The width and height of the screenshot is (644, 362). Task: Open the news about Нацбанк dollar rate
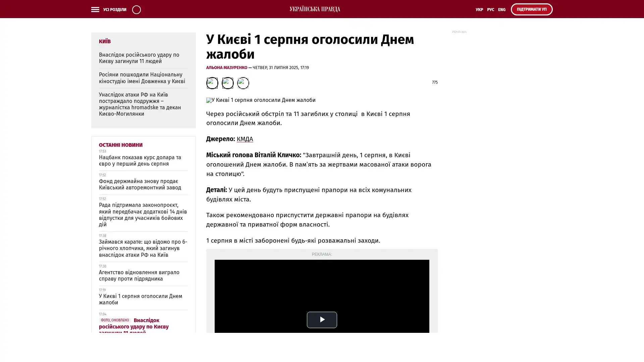coord(140,161)
